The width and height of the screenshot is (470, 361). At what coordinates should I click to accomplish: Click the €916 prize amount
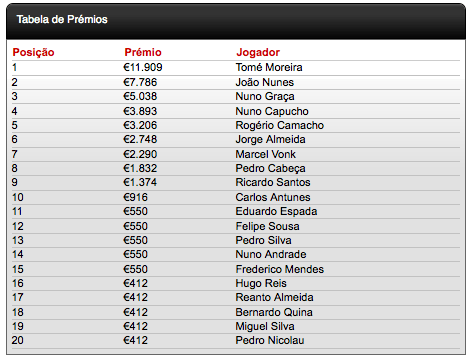click(135, 197)
